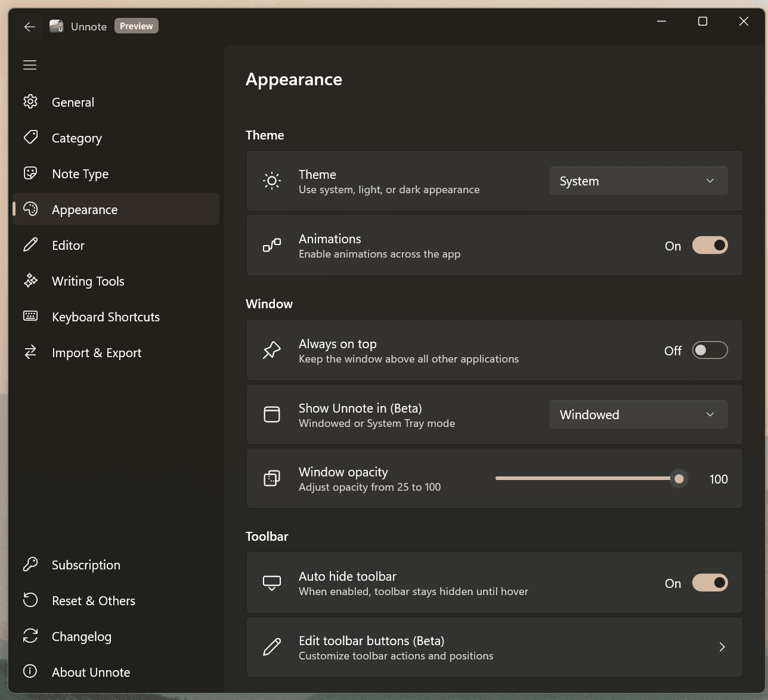This screenshot has height=700, width=768.
Task: Open Reset & Others section
Action: click(94, 601)
